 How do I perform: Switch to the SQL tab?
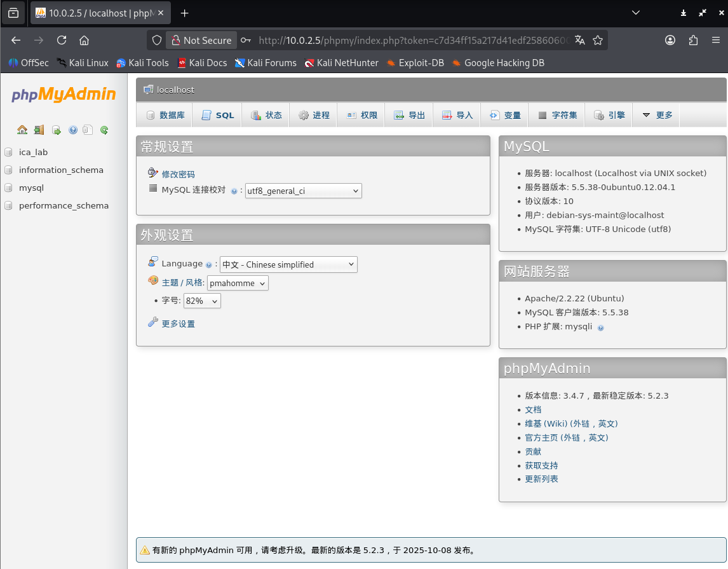click(x=218, y=115)
